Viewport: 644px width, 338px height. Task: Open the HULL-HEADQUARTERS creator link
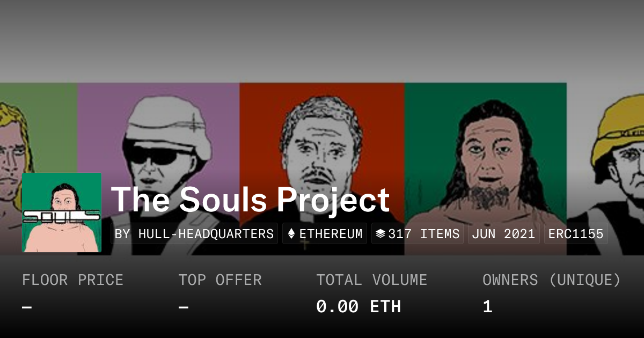click(x=194, y=234)
